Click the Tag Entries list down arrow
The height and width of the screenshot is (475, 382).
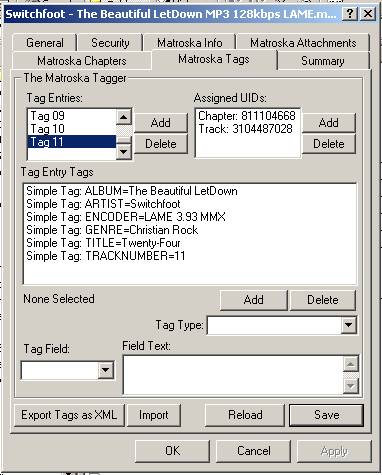124,152
